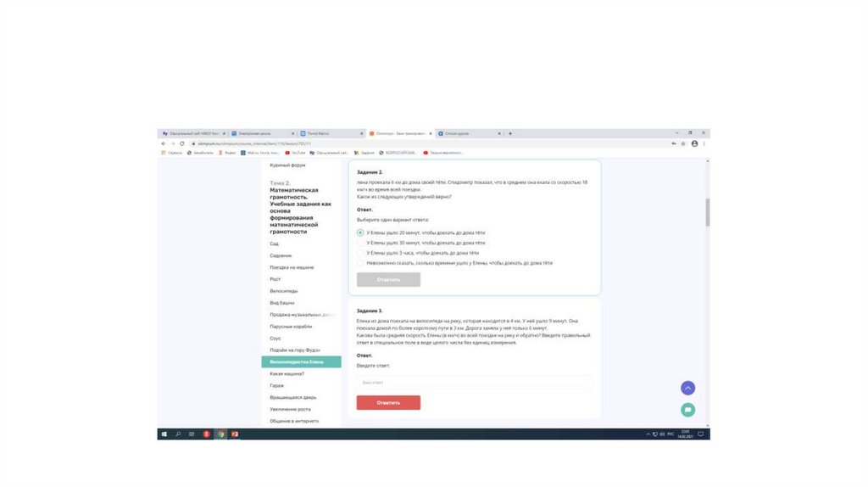Switch input language РУС indicator
Image resolution: width=868 pixels, height=487 pixels.
(x=670, y=434)
